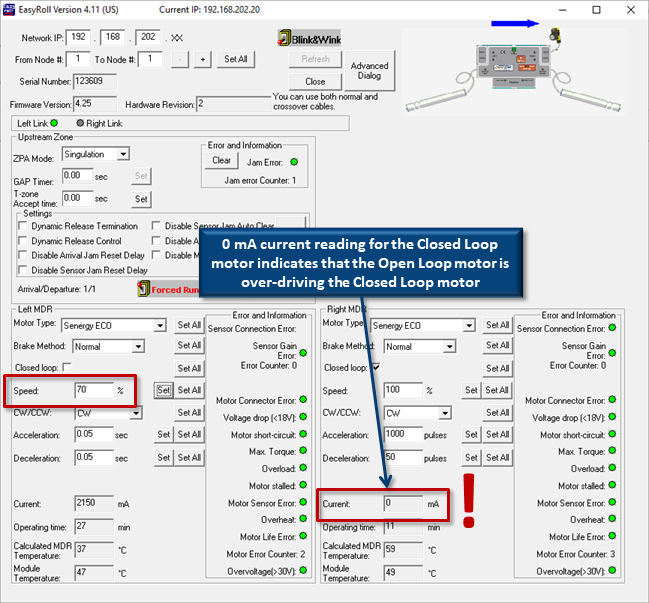This screenshot has width=649, height=603.
Task: Click Left MDR Motor Type Set All
Action: point(189,325)
